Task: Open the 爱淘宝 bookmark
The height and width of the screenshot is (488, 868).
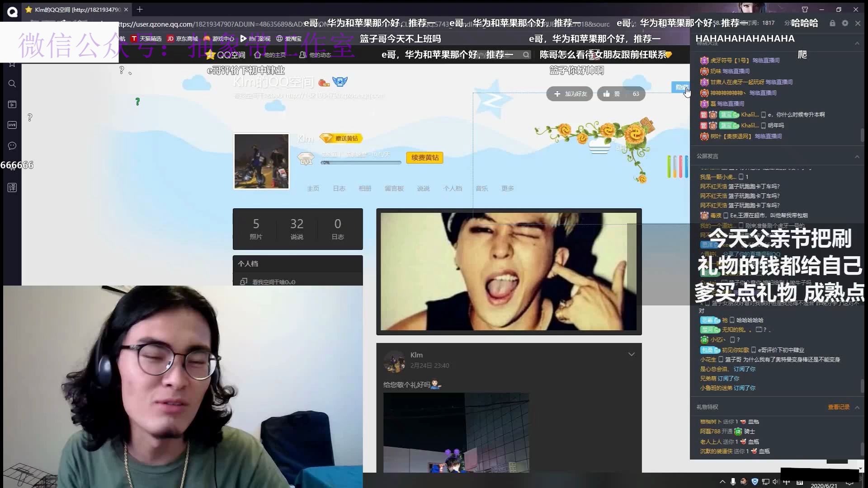Action: point(289,39)
